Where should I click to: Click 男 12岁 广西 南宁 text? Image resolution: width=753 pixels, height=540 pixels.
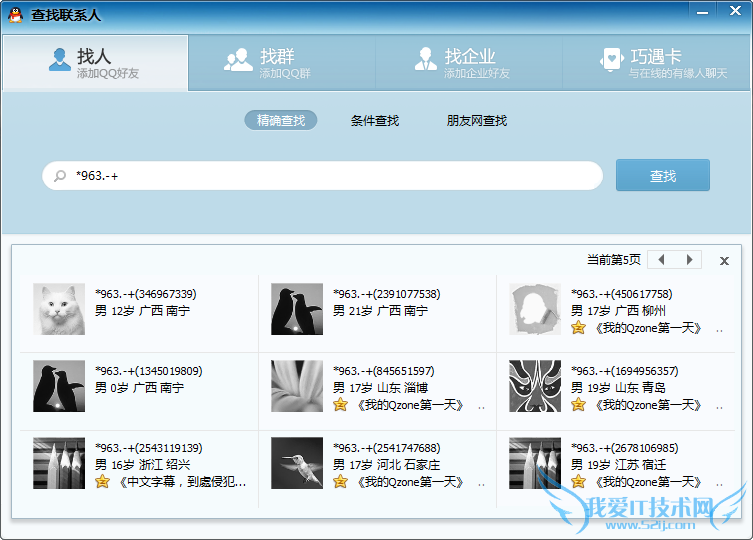pos(142,311)
